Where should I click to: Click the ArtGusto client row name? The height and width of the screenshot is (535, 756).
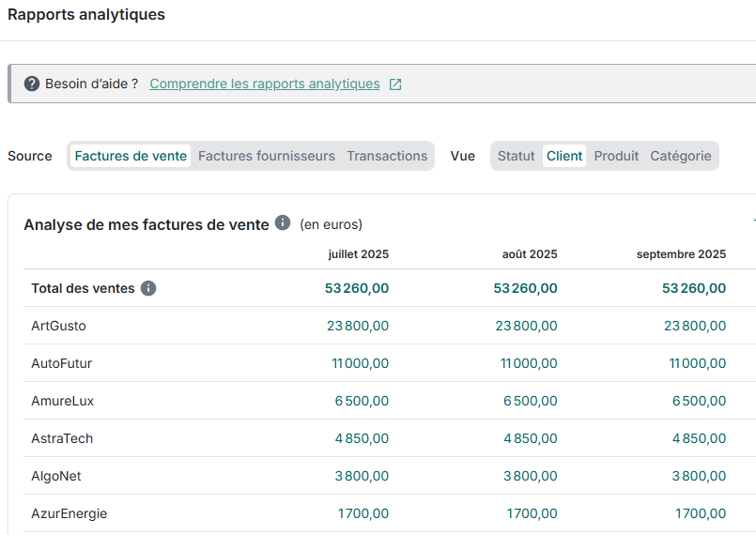pyautogui.click(x=58, y=326)
